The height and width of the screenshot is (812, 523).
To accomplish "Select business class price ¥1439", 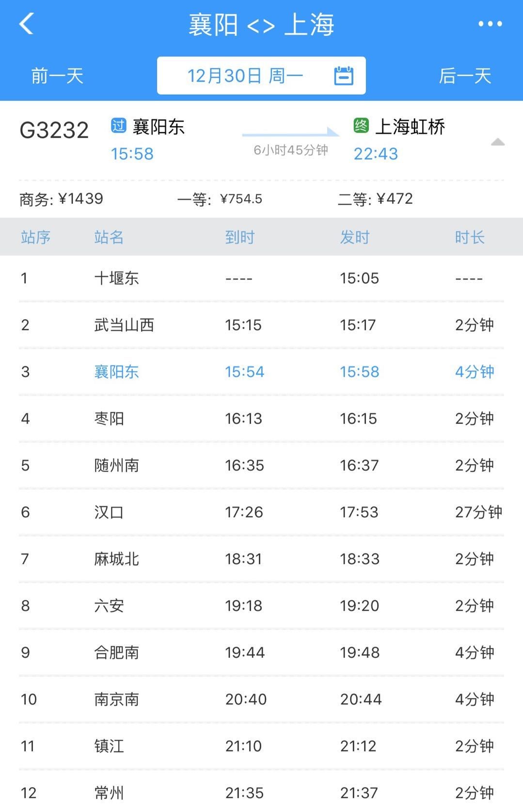I will coord(62,199).
